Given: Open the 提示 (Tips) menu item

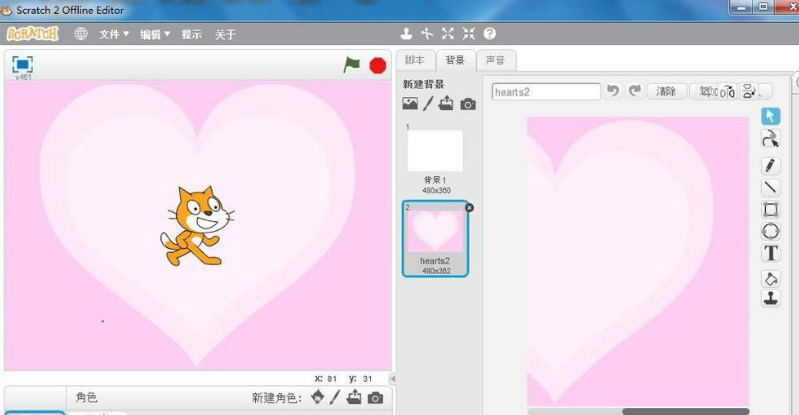Looking at the screenshot, I should tap(191, 34).
